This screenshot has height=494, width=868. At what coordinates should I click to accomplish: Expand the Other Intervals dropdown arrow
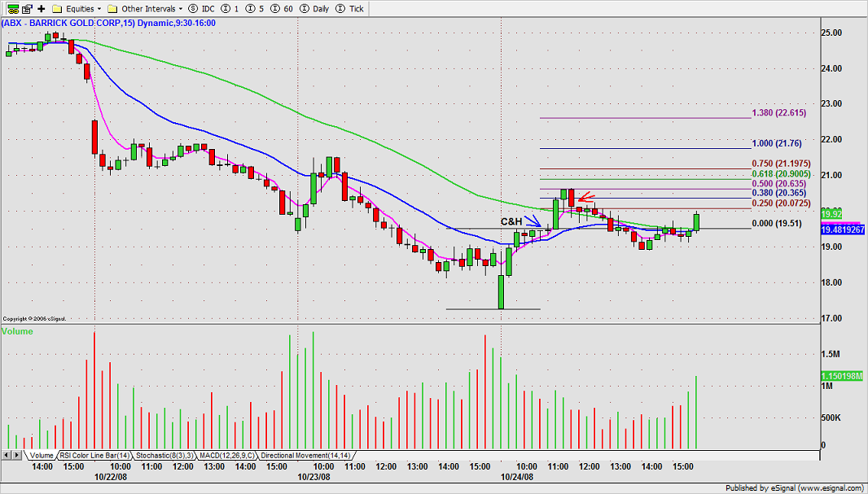pyautogui.click(x=181, y=9)
